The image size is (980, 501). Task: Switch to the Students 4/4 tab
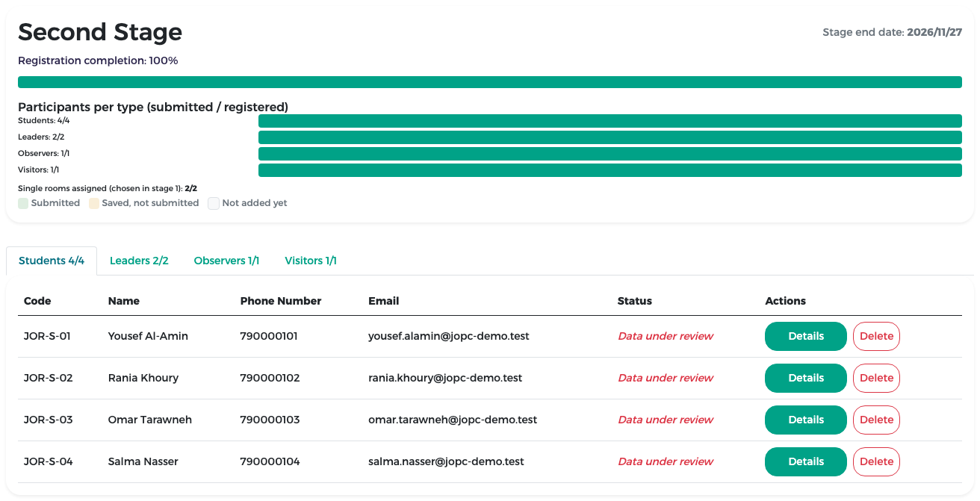pos(52,261)
